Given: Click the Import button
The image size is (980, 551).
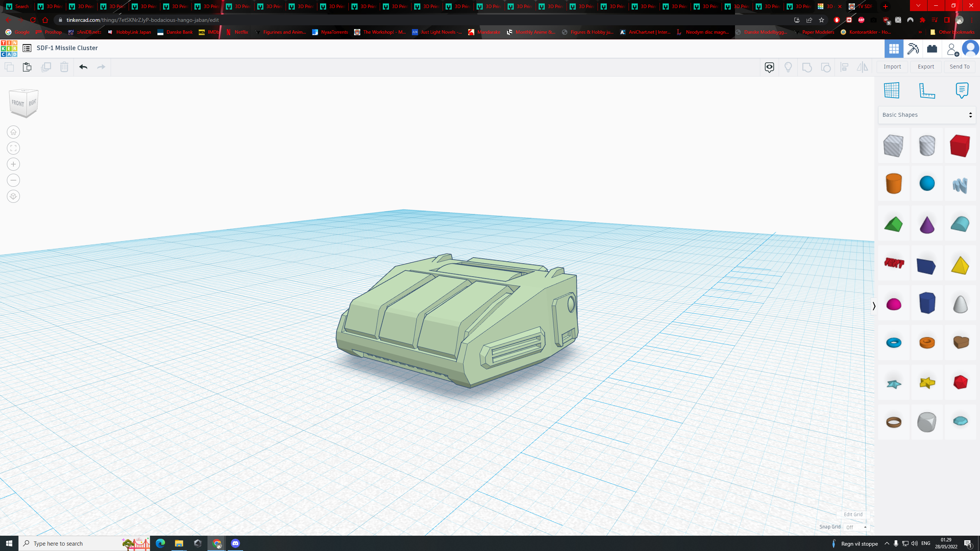Looking at the screenshot, I should pos(892,67).
